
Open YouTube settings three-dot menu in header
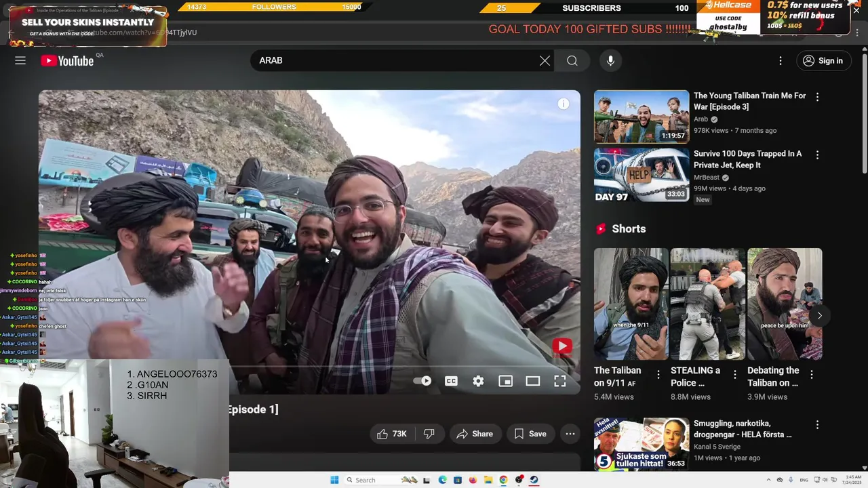tap(781, 60)
